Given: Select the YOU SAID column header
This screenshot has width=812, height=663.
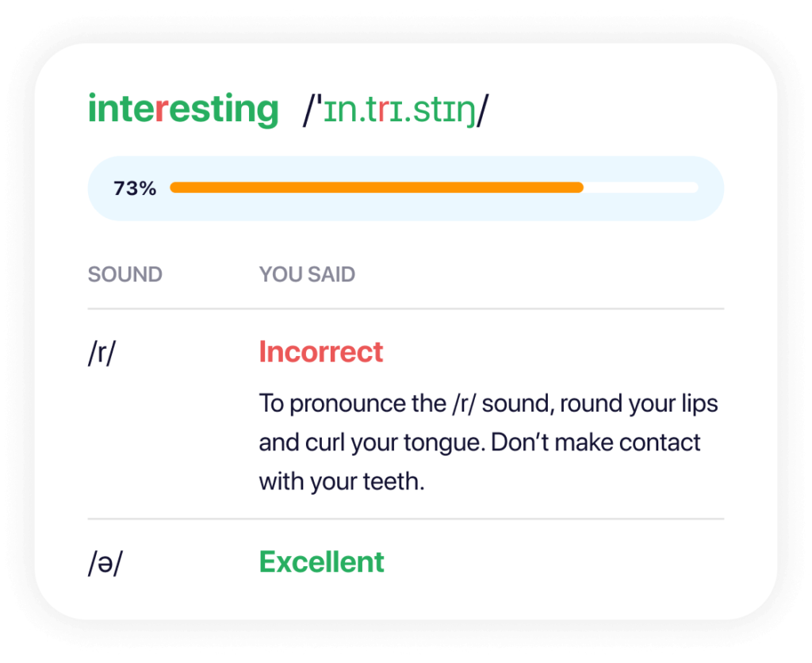Looking at the screenshot, I should [x=307, y=275].
